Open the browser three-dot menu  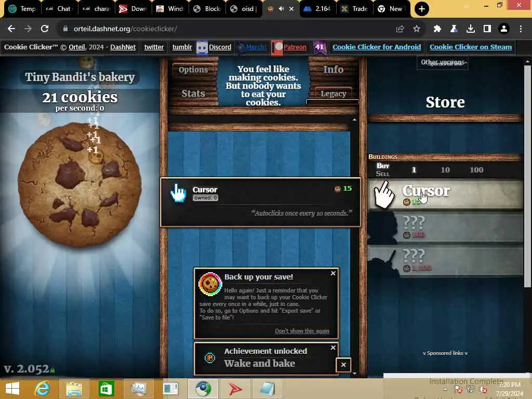coord(521,29)
